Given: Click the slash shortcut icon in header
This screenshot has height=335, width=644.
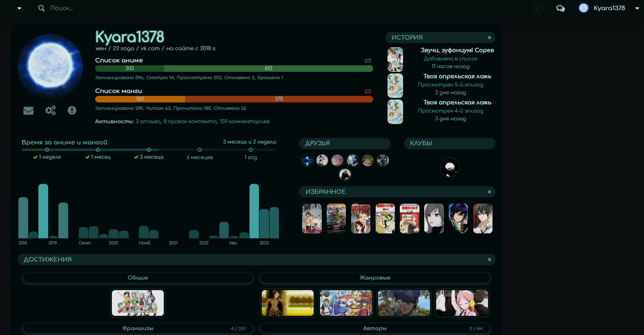Looking at the screenshot, I should pyautogui.click(x=538, y=8).
